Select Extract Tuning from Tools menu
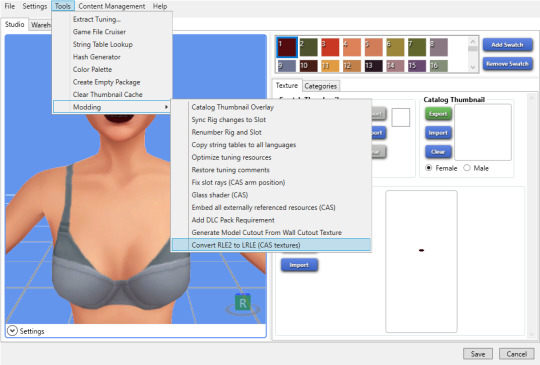The image size is (540, 365). 112,19
